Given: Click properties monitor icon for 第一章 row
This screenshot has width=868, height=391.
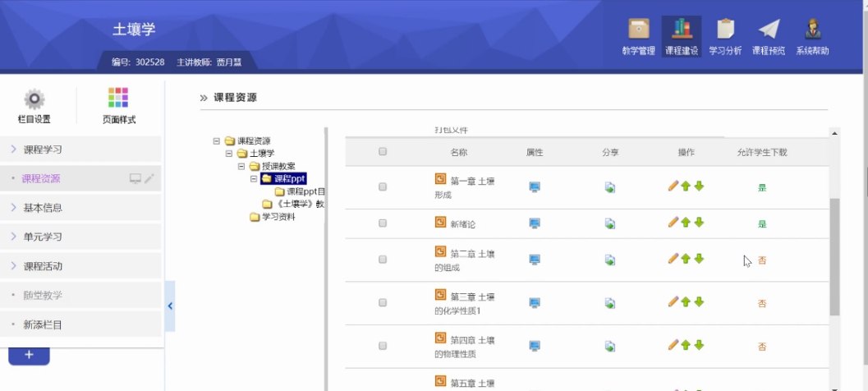Looking at the screenshot, I should click(535, 187).
